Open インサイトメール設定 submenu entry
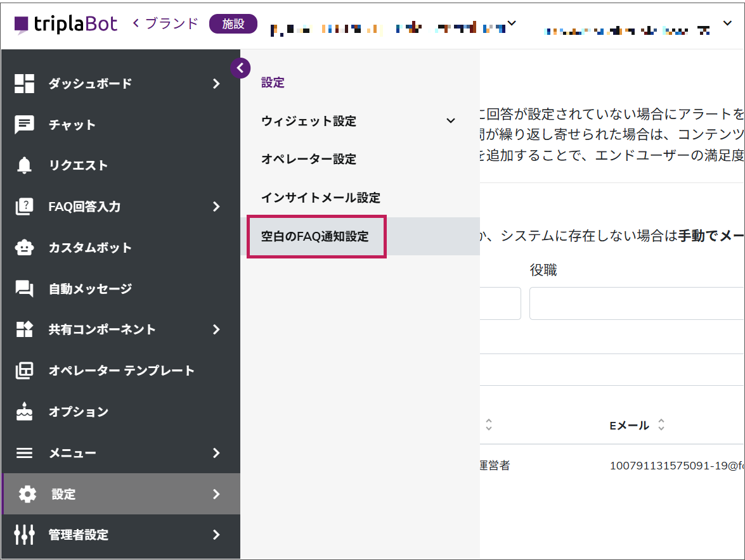The width and height of the screenshot is (745, 560). click(x=321, y=198)
